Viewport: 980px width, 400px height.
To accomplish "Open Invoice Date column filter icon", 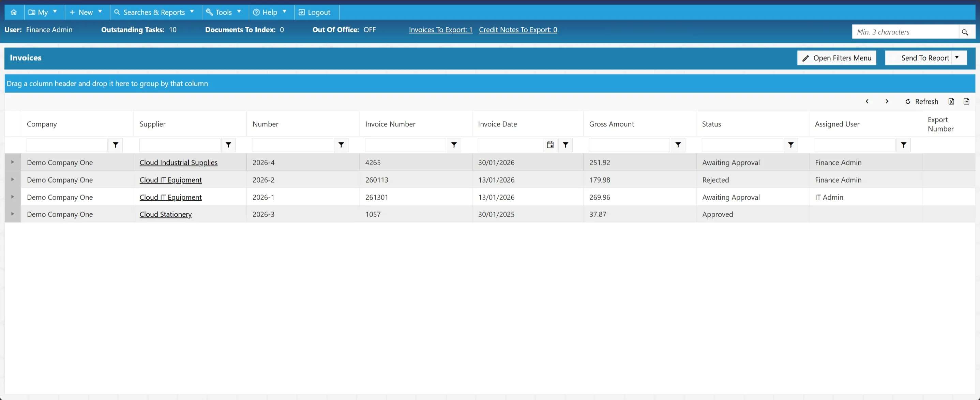I will click(566, 145).
